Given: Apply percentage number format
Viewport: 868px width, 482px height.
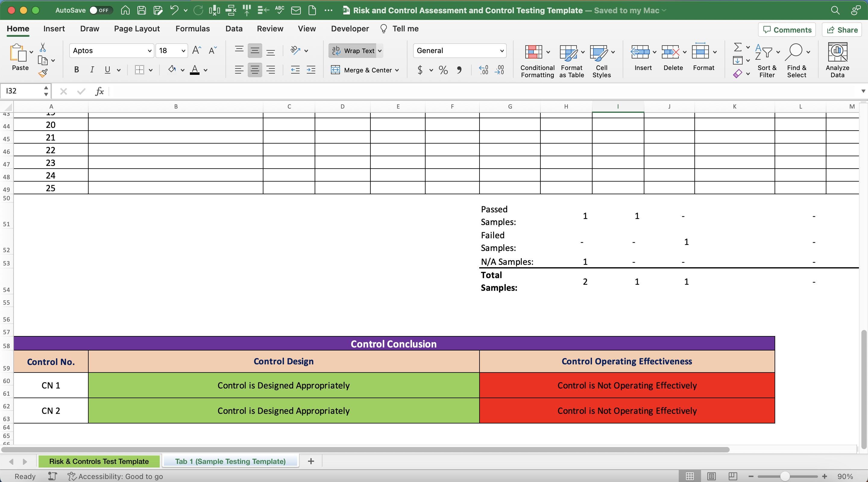Looking at the screenshot, I should pyautogui.click(x=443, y=70).
